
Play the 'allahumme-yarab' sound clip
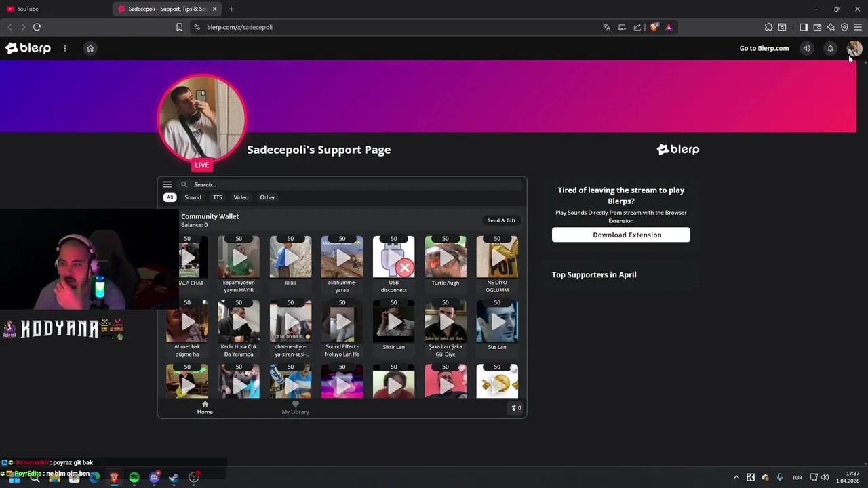point(342,257)
